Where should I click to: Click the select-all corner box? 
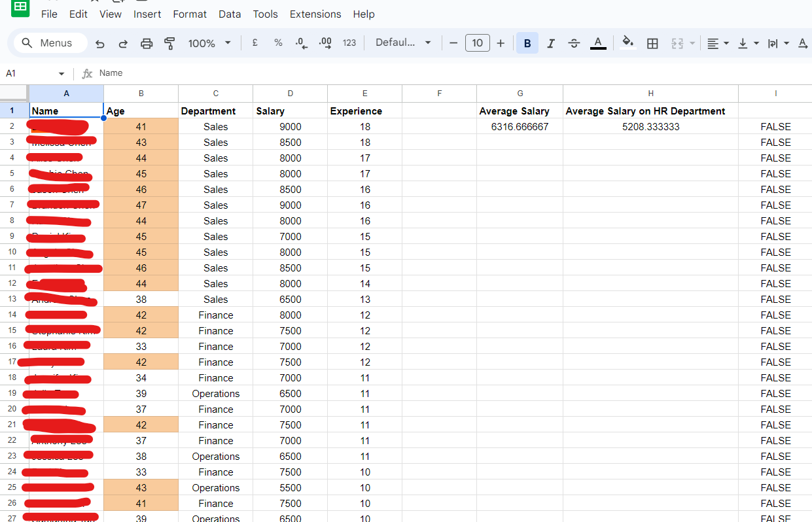pyautogui.click(x=13, y=93)
